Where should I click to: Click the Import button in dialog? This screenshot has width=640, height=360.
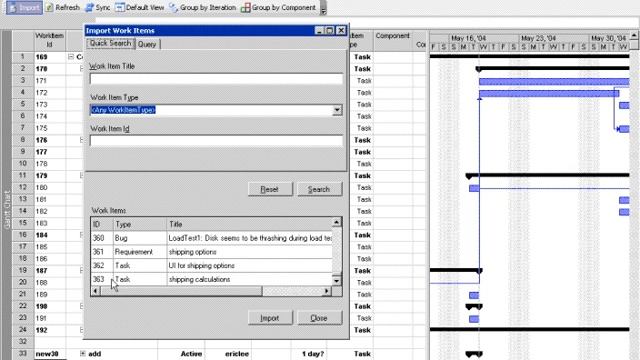pyautogui.click(x=270, y=318)
